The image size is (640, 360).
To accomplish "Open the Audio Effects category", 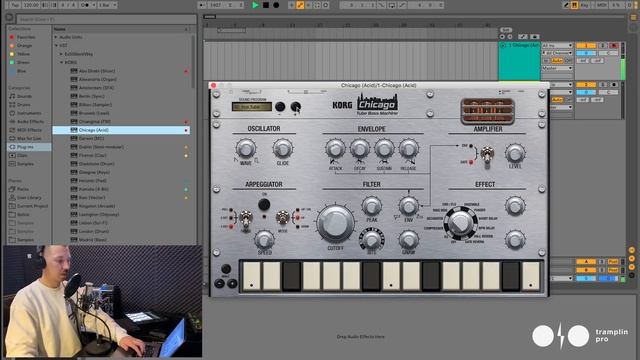I will [x=30, y=122].
